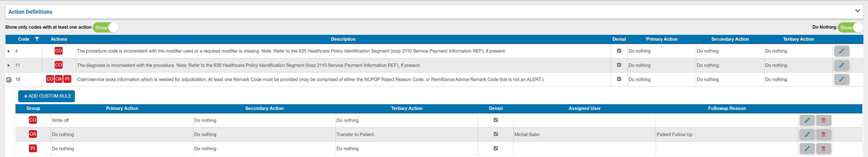Delete the PI group custom rule

(x=823, y=149)
